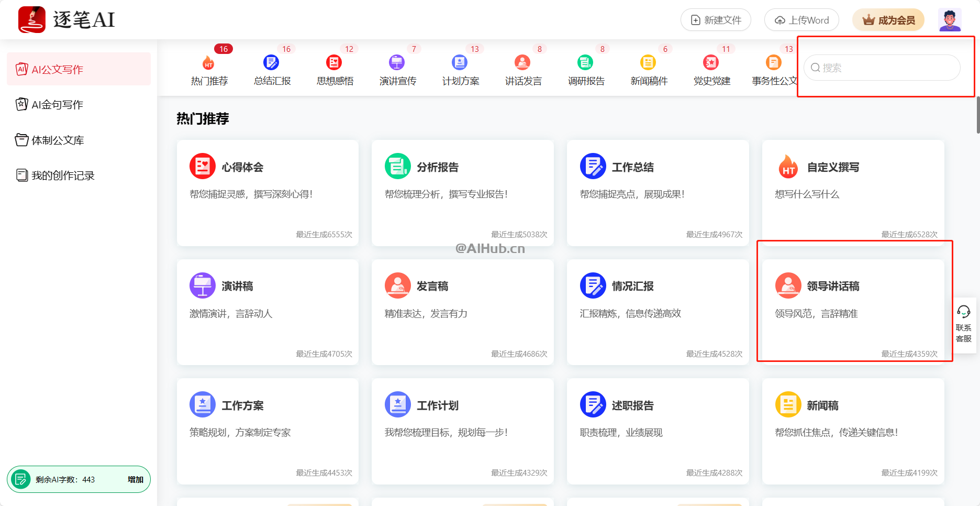Open the 心得体会 card icon

[203, 166]
